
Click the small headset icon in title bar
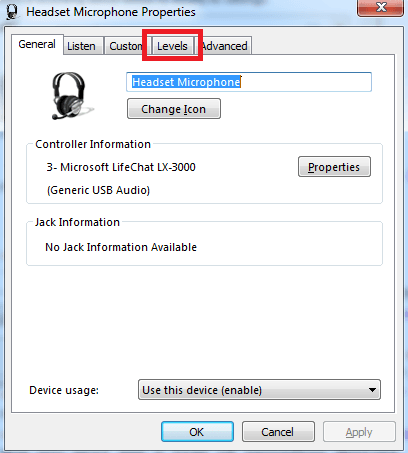[12, 12]
